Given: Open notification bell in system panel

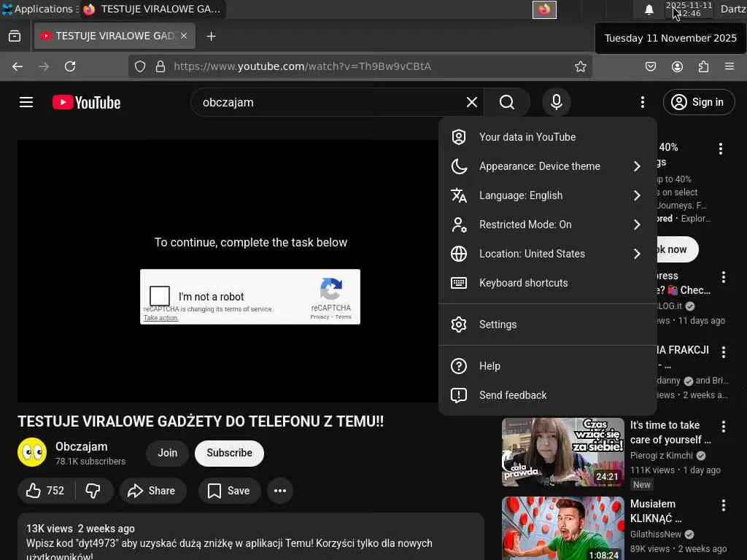Looking at the screenshot, I should pyautogui.click(x=649, y=9).
